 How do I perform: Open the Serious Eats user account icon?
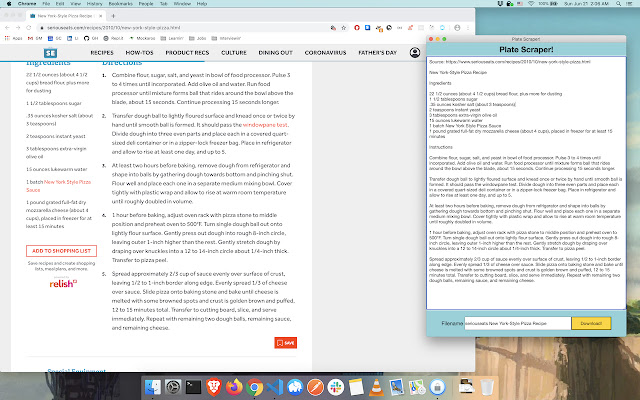[x=415, y=53]
